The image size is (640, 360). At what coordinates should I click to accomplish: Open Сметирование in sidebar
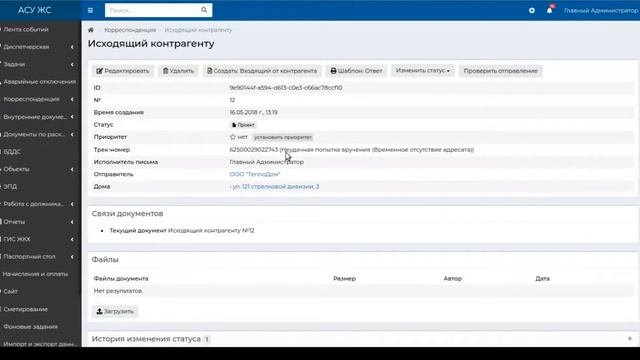(25, 309)
